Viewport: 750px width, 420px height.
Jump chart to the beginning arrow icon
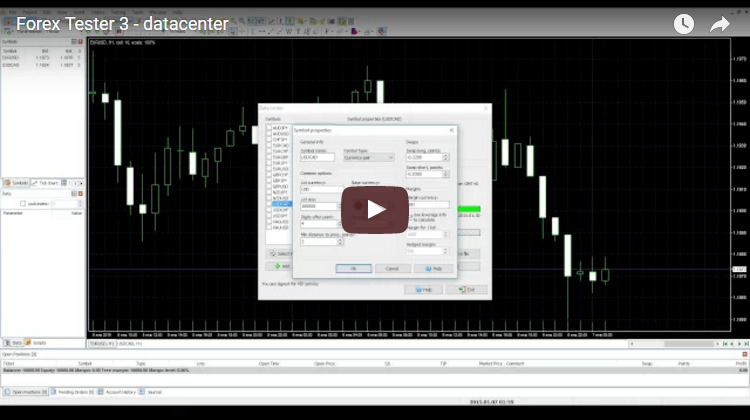(725, 344)
